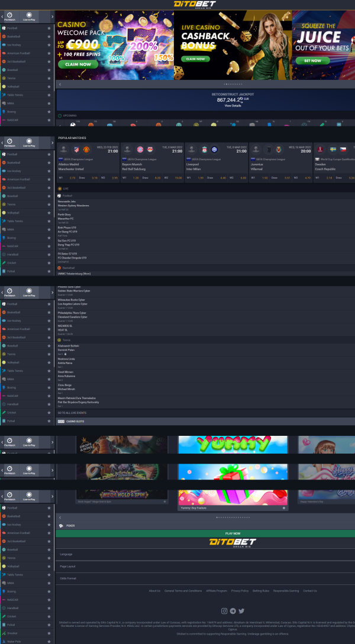
Task: Click the Atletico Madrid crest in Popular Matches
Action: [76, 150]
